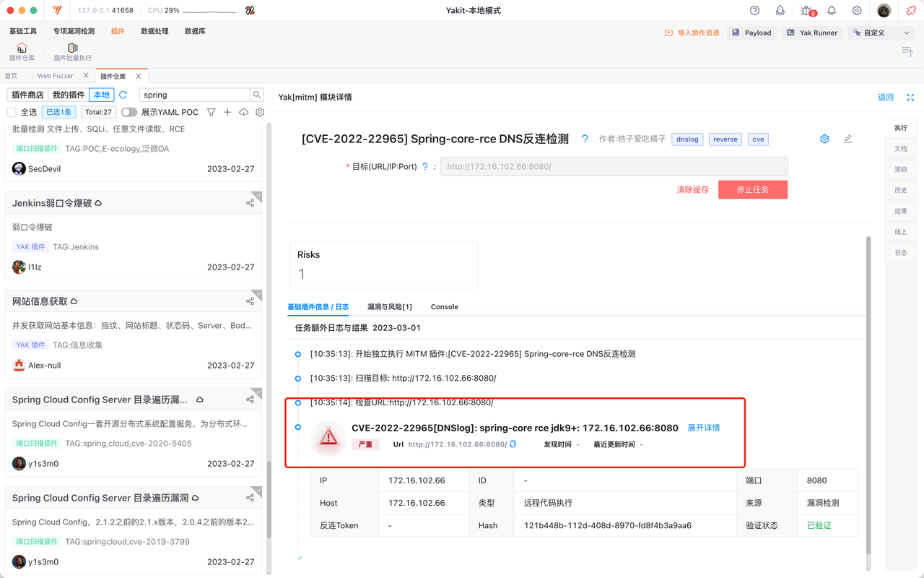This screenshot has height=578, width=924.
Task: Focus the spring search input field
Action: (x=194, y=95)
